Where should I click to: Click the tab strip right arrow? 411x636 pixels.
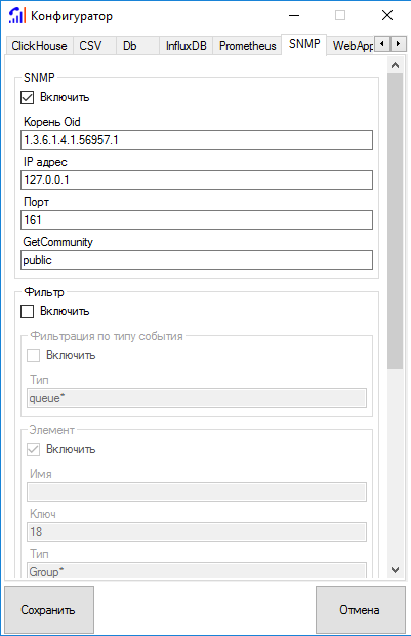[x=398, y=44]
